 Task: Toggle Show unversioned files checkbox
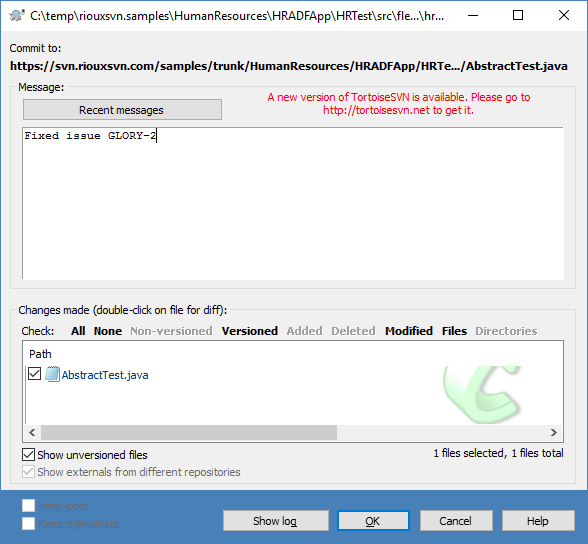click(x=28, y=454)
